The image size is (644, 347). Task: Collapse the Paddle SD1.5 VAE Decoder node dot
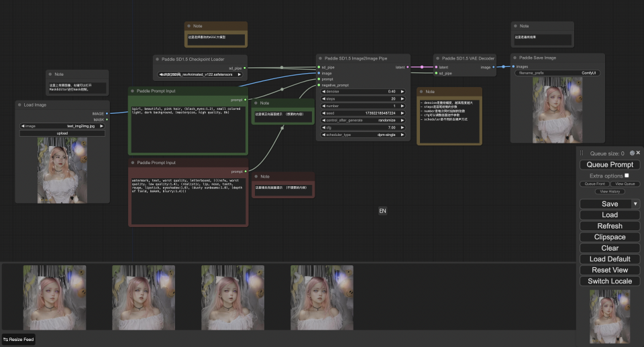pyautogui.click(x=437, y=58)
